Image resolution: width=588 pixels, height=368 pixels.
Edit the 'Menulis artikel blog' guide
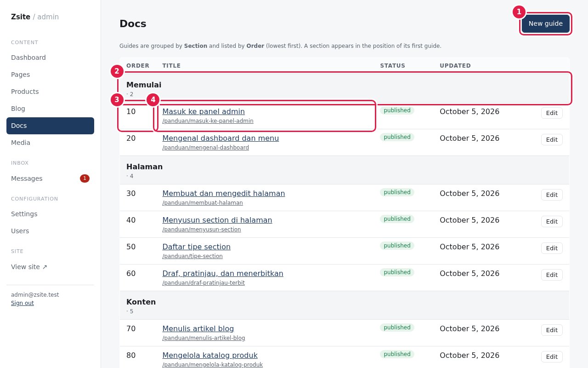coord(552,330)
